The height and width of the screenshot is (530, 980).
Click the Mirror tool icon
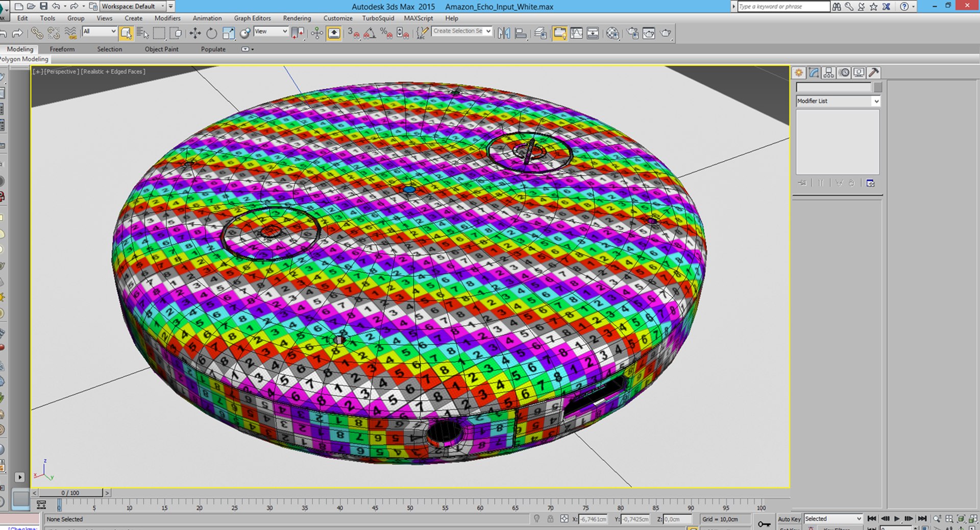pos(504,33)
